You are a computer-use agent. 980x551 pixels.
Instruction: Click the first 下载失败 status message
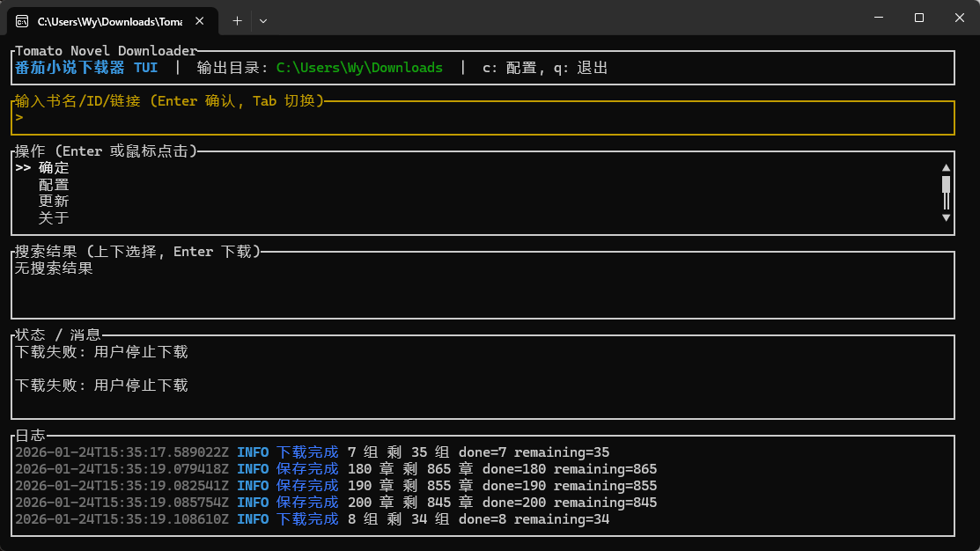coord(101,352)
